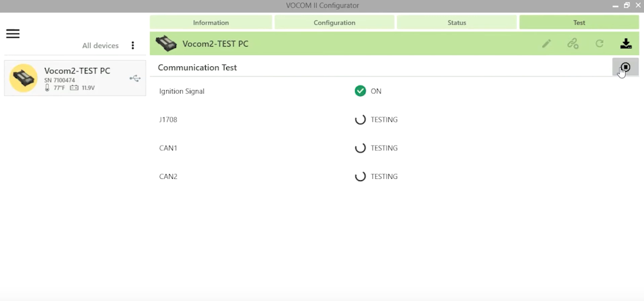Switch to the Configuration tab

coord(334,22)
